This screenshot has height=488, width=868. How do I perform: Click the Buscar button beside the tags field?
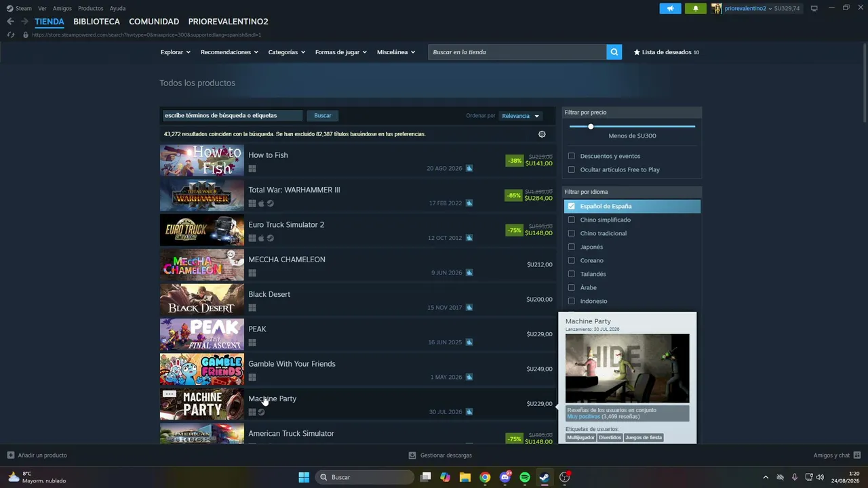point(323,116)
